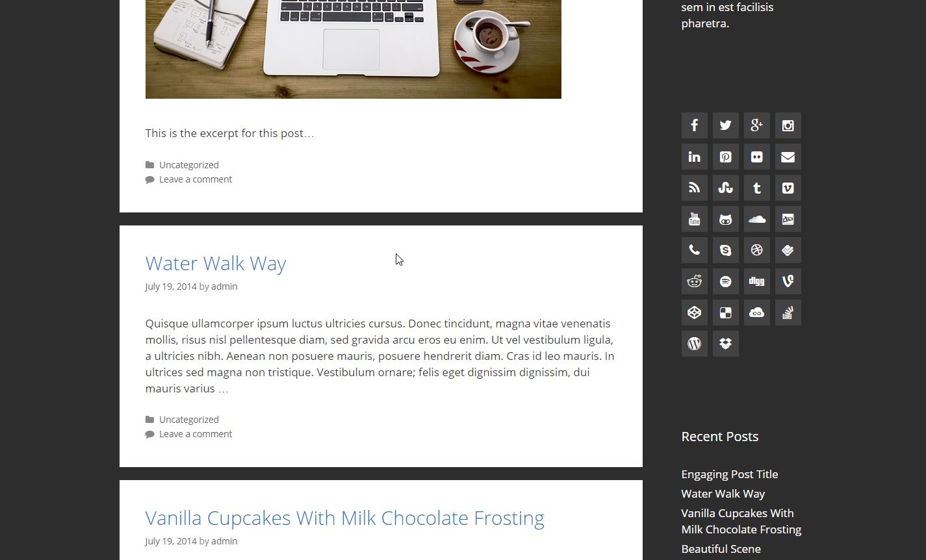
Task: Click Leave a comment under Water Walk Way
Action: coord(196,434)
